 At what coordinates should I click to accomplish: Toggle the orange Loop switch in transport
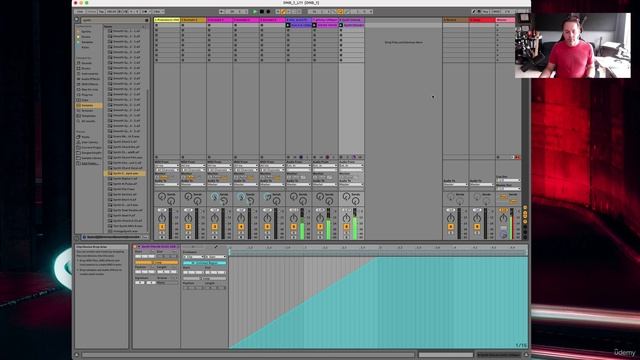[x=340, y=12]
